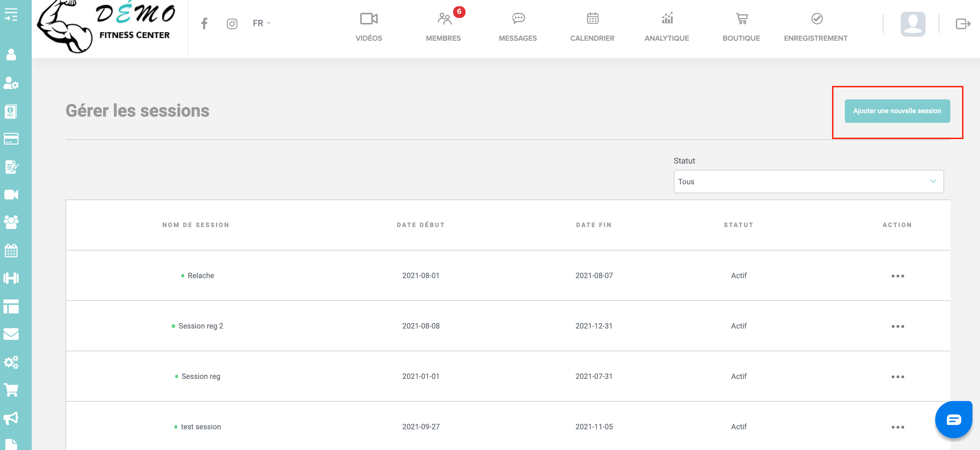The image size is (980, 450).
Task: Click end date 2021-12-31
Action: pyautogui.click(x=594, y=326)
